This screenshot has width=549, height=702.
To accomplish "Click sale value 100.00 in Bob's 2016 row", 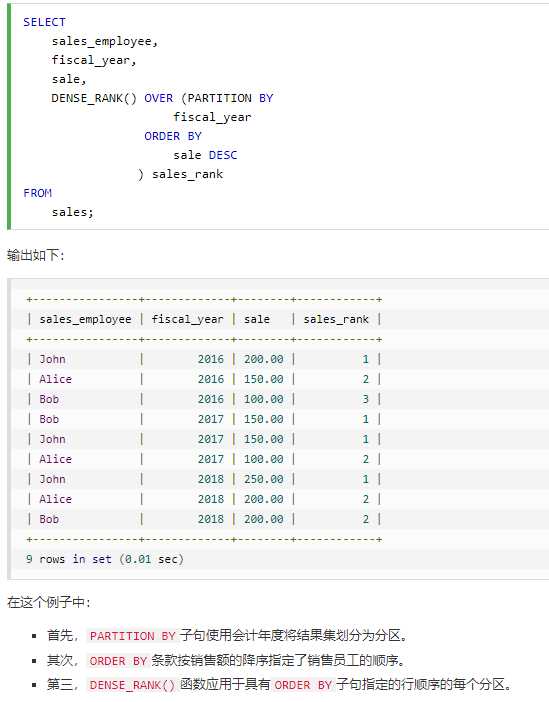I will click(263, 399).
